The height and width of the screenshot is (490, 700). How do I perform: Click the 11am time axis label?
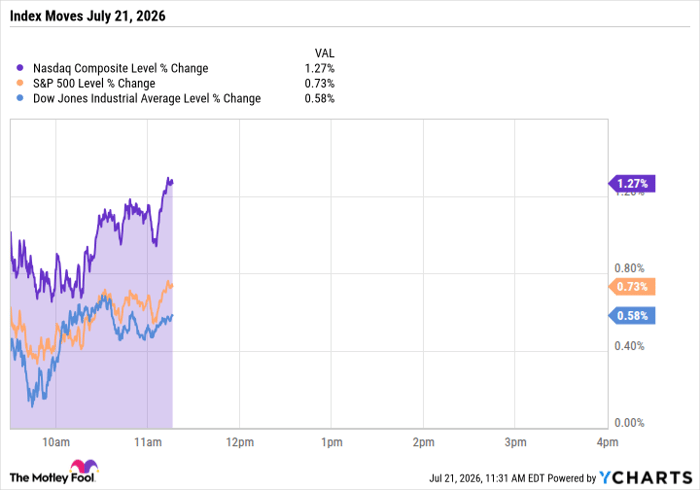point(148,442)
